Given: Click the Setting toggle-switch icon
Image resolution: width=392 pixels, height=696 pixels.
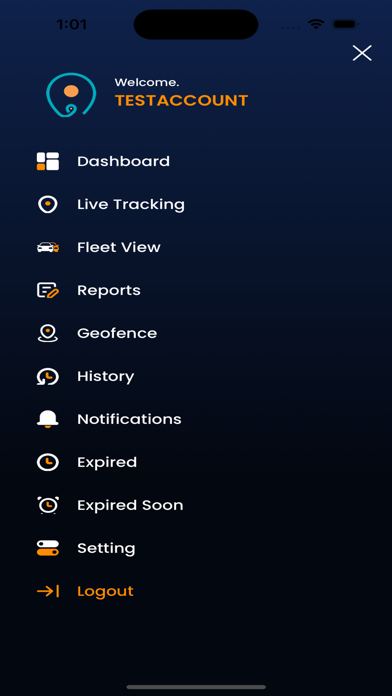Looking at the screenshot, I should click(48, 548).
